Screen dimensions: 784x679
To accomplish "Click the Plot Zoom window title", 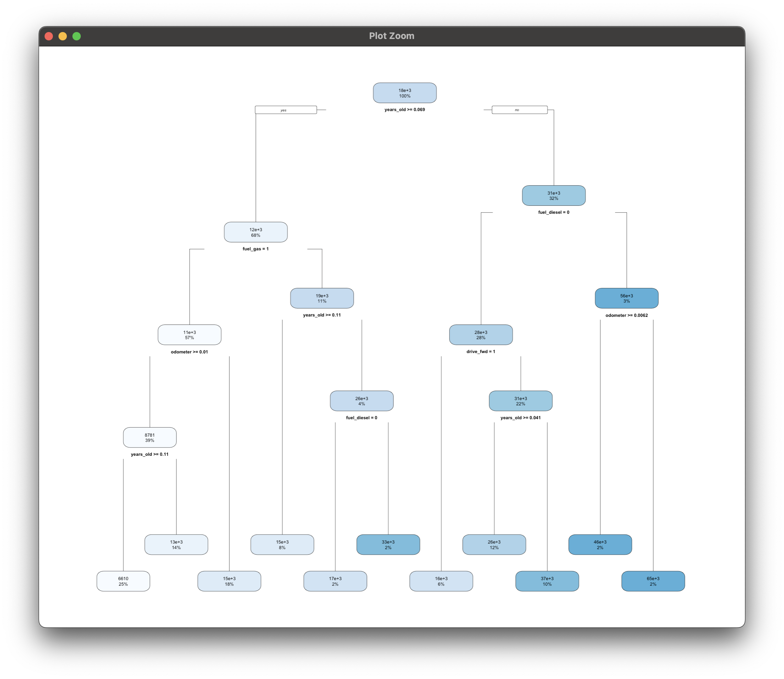I will pyautogui.click(x=392, y=36).
